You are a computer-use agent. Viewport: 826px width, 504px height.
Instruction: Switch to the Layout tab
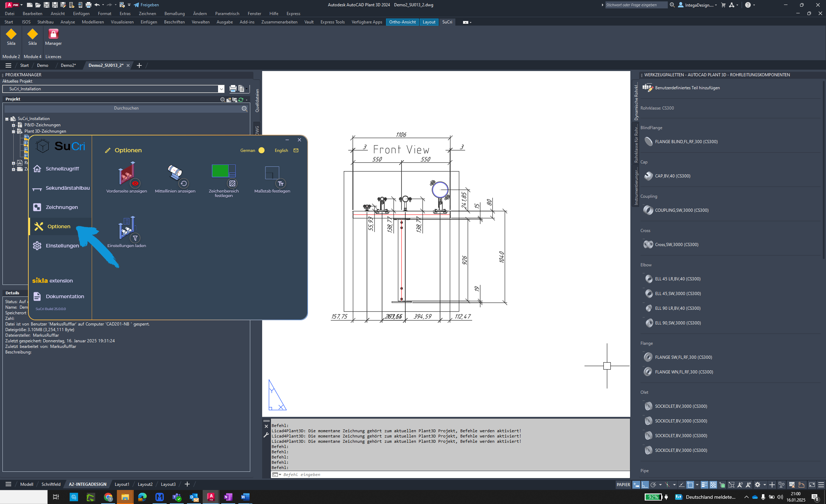coord(428,22)
